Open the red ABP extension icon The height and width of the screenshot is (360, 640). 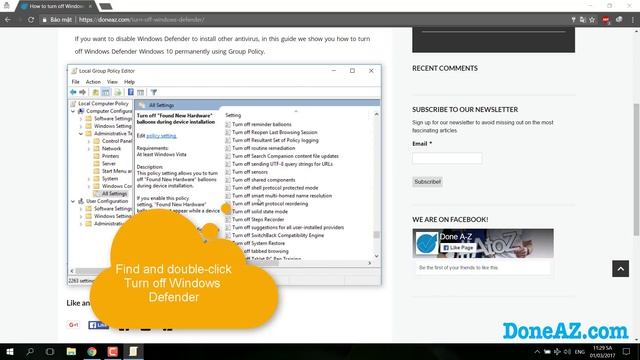pos(606,20)
